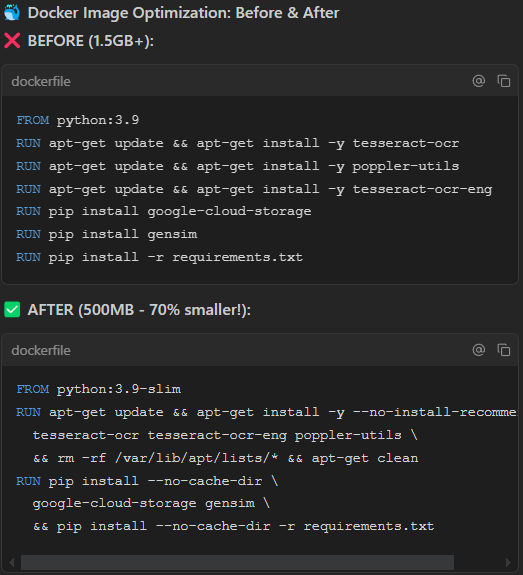Click the @ icon on the BEFORE code block

tap(479, 81)
